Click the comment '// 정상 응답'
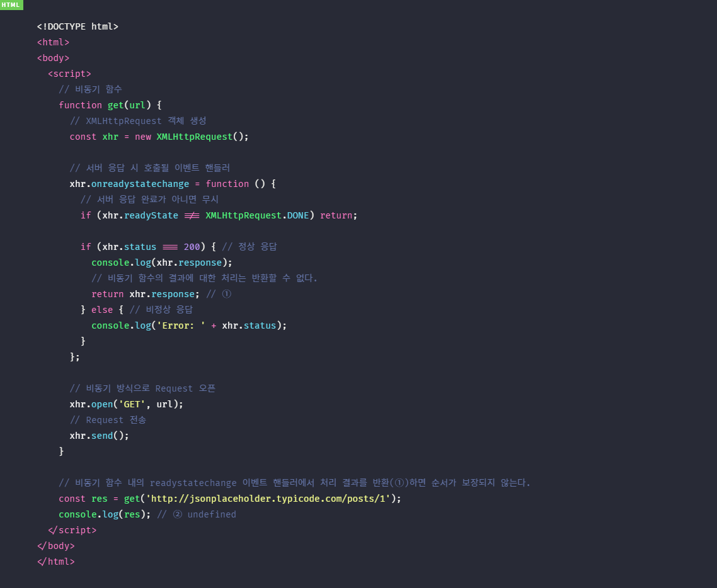The image size is (717, 588). (250, 247)
